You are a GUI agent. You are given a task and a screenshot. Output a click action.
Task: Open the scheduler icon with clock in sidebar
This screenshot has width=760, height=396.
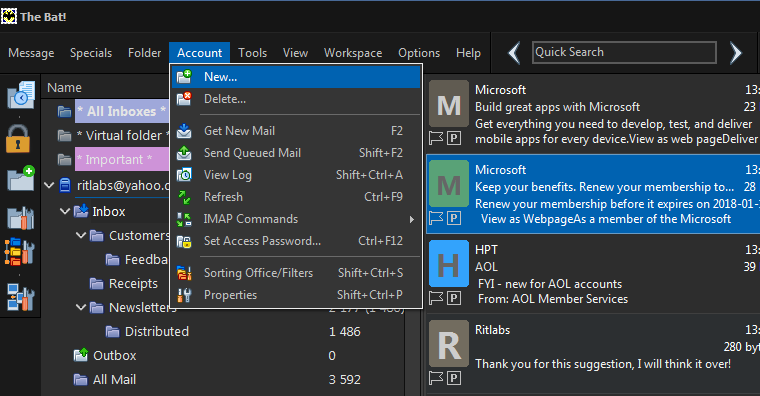(20, 95)
